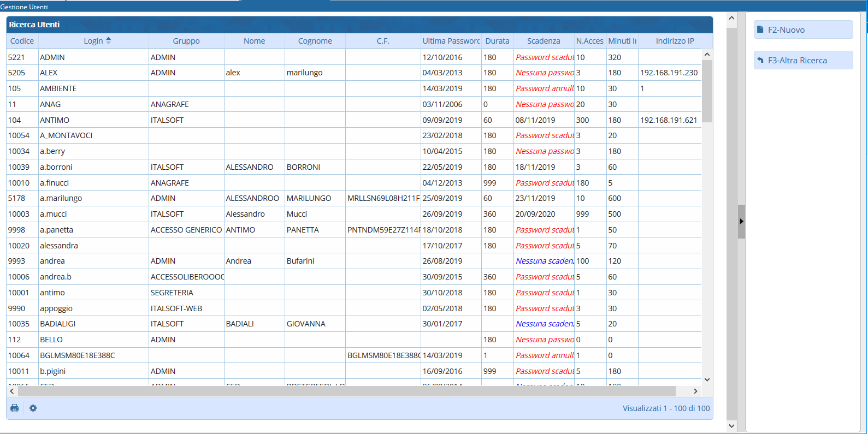Toggle Login column sort arrows
Viewport: 868px width, 434px height.
tap(109, 41)
